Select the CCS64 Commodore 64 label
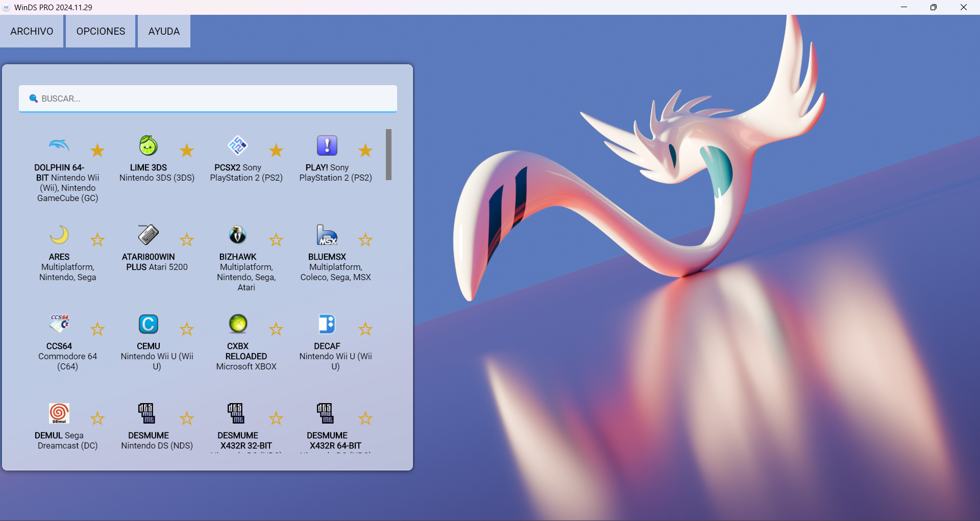Screen dimensions: 980x521 tap(67, 356)
